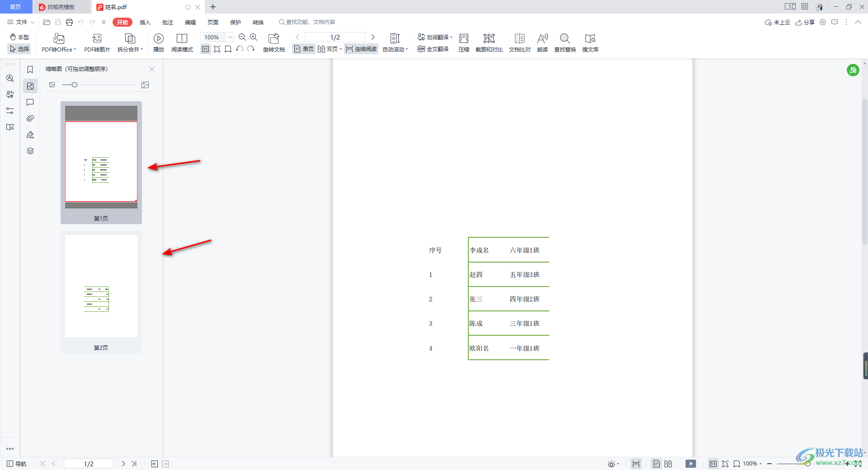Switch to the 转换 convert tab

coord(258,22)
